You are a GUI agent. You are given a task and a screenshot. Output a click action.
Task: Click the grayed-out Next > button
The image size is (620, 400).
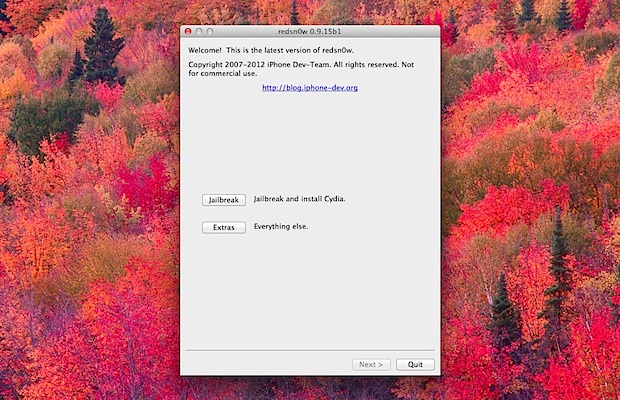point(371,364)
